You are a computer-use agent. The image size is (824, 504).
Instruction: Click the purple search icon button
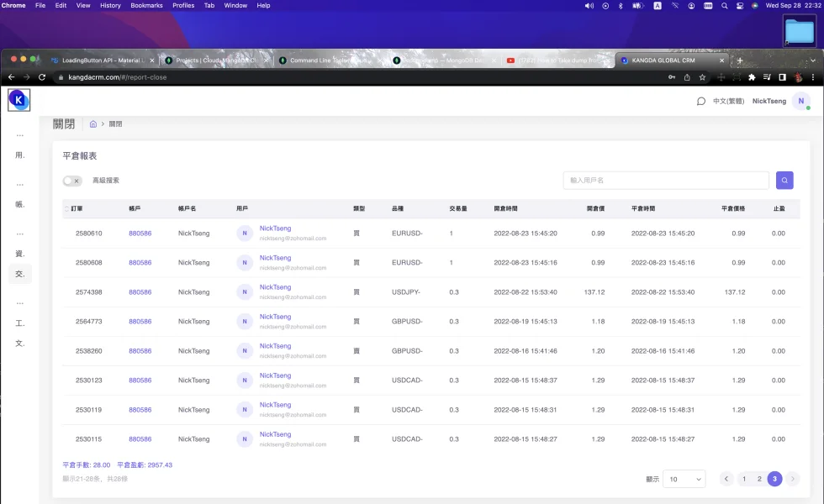coord(784,181)
